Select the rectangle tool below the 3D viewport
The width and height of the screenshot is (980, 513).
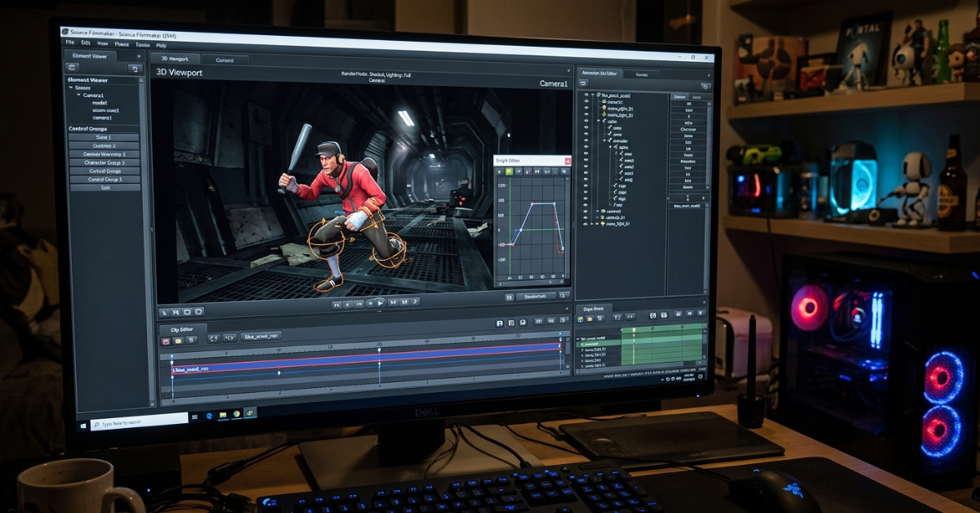click(187, 311)
